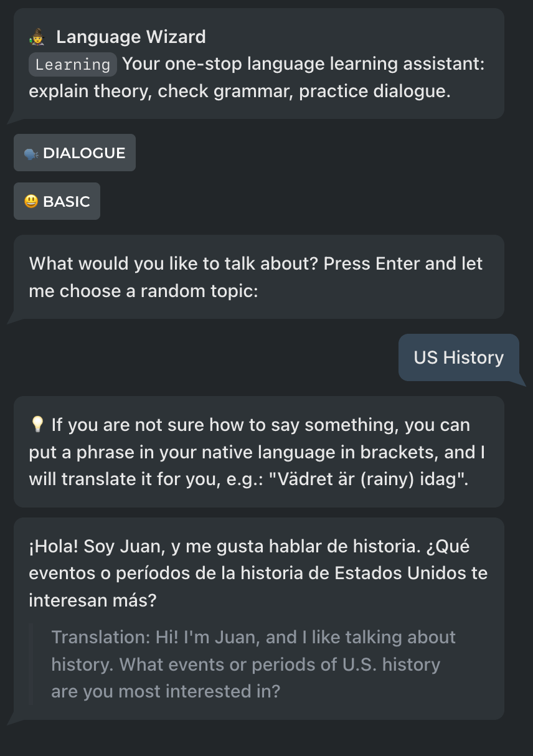Click the US History message bubble
This screenshot has width=533, height=756.
(x=458, y=357)
